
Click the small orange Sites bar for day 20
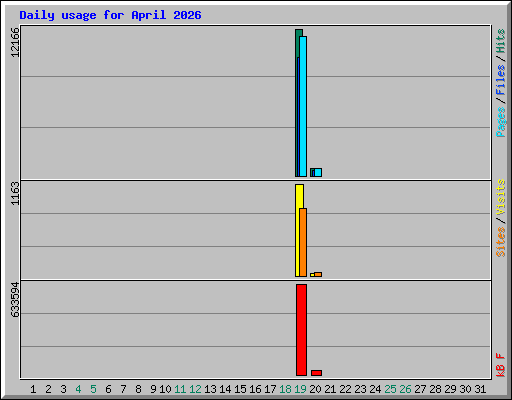(318, 274)
